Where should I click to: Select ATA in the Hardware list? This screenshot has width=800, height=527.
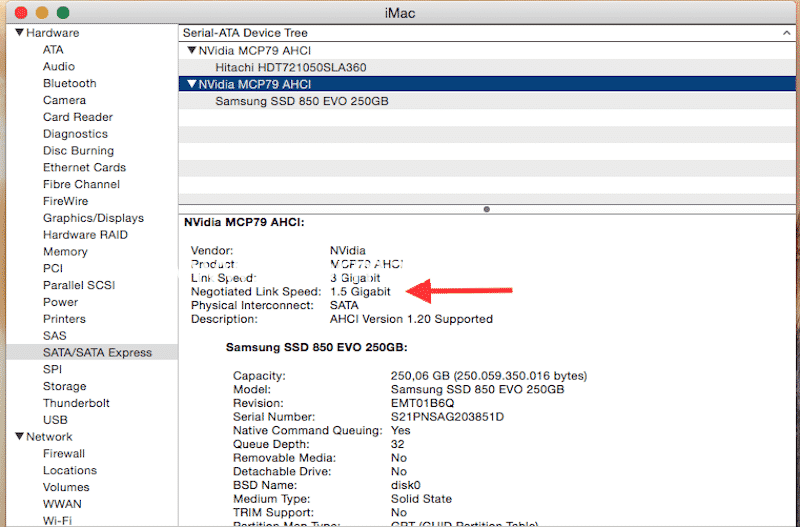pyautogui.click(x=53, y=49)
